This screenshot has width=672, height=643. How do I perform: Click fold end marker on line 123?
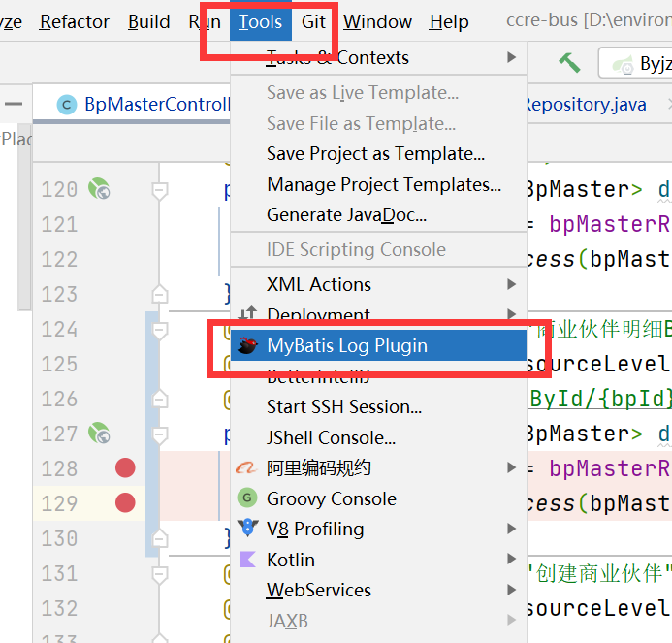[x=159, y=294]
